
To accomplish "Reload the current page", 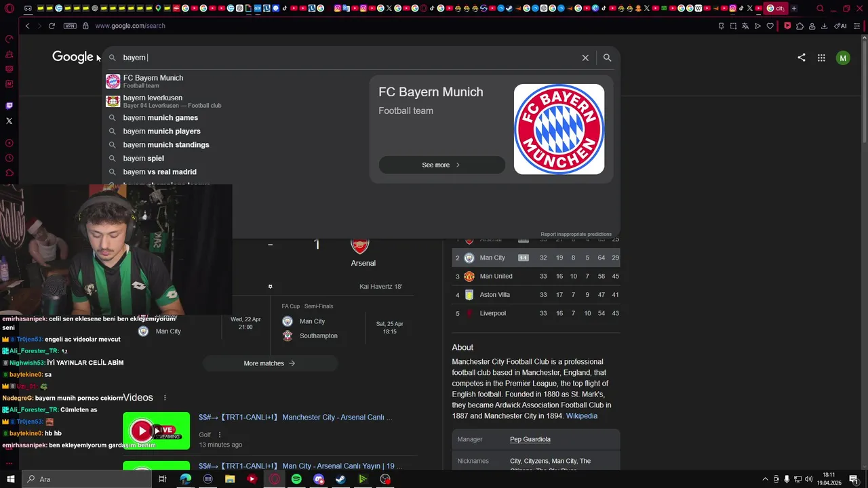I will [x=52, y=26].
